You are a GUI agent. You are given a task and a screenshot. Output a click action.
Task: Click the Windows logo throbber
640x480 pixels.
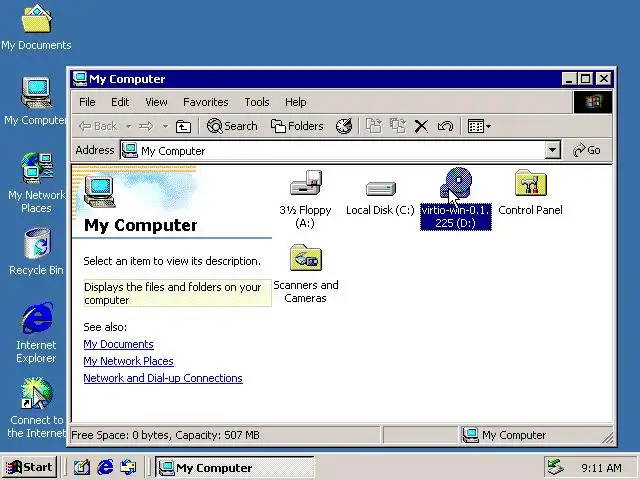tap(593, 102)
